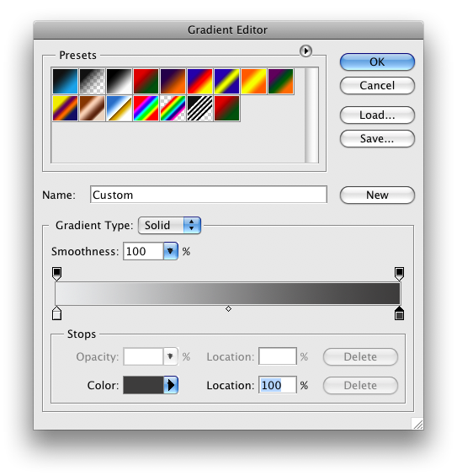Open the Gradient Type dropdown set to Solid
This screenshot has width=457, height=476.
pyautogui.click(x=169, y=225)
